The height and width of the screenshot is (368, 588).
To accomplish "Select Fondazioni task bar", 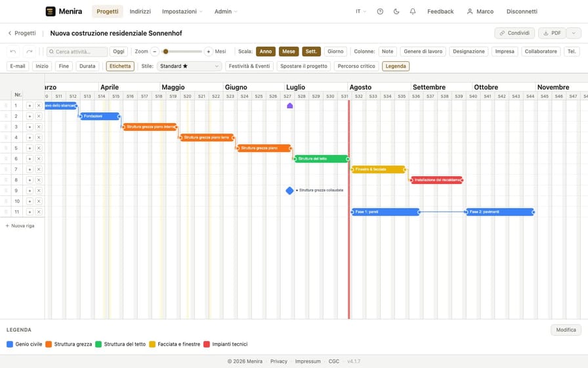I will point(100,116).
